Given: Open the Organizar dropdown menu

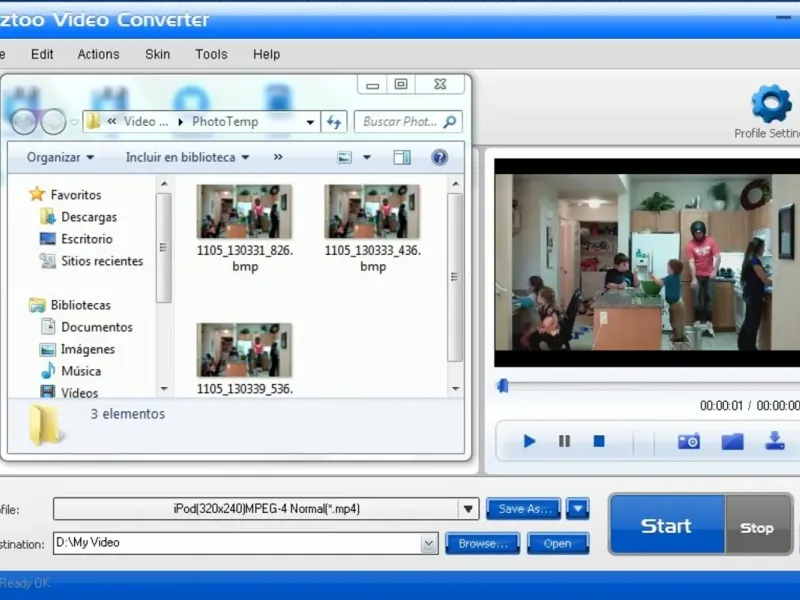Looking at the screenshot, I should pos(60,157).
